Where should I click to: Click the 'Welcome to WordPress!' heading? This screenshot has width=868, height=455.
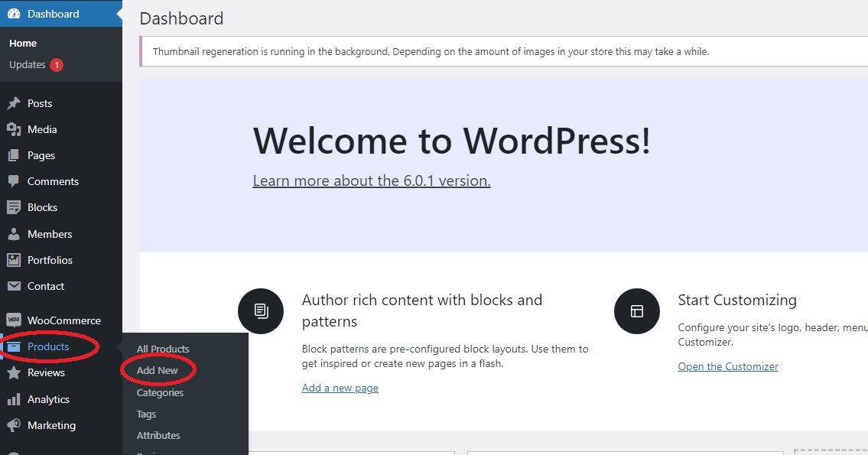tap(452, 141)
